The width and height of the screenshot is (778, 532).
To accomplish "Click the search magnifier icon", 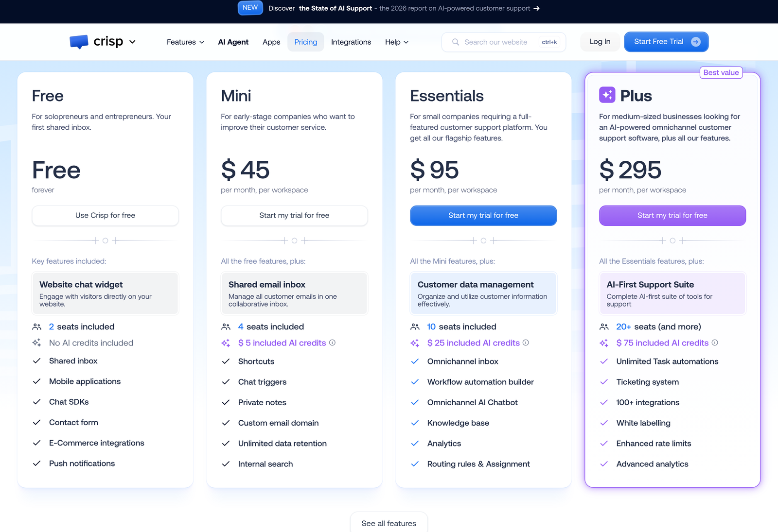I will tap(456, 42).
